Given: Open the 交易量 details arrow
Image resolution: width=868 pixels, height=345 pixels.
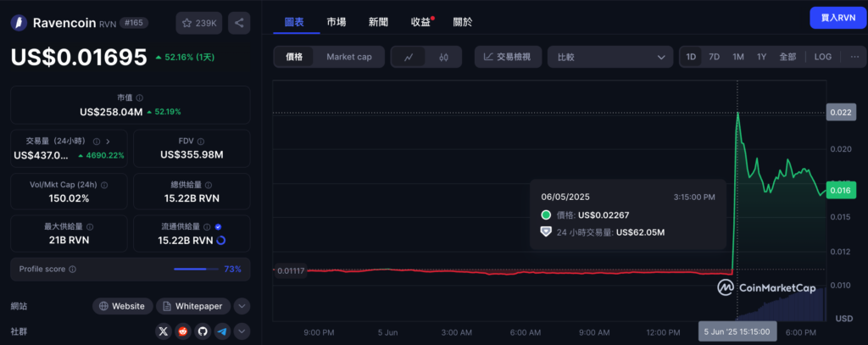Looking at the screenshot, I should (x=108, y=142).
